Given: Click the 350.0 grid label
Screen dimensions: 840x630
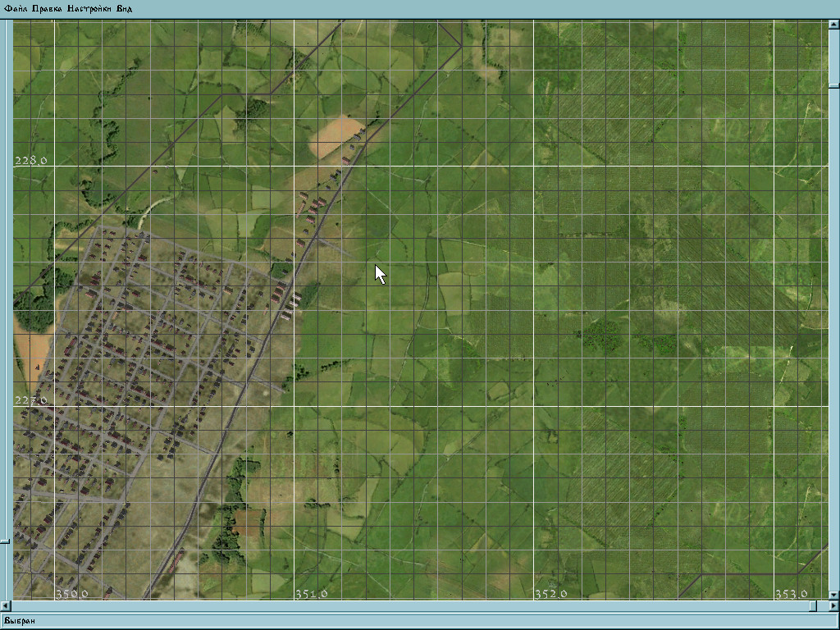Looking at the screenshot, I should click(72, 594).
